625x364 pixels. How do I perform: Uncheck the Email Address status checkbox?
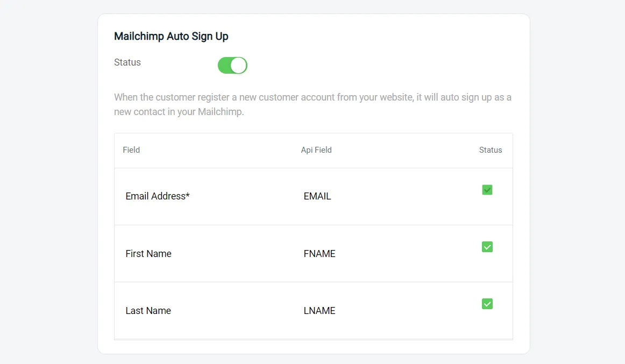click(x=487, y=190)
